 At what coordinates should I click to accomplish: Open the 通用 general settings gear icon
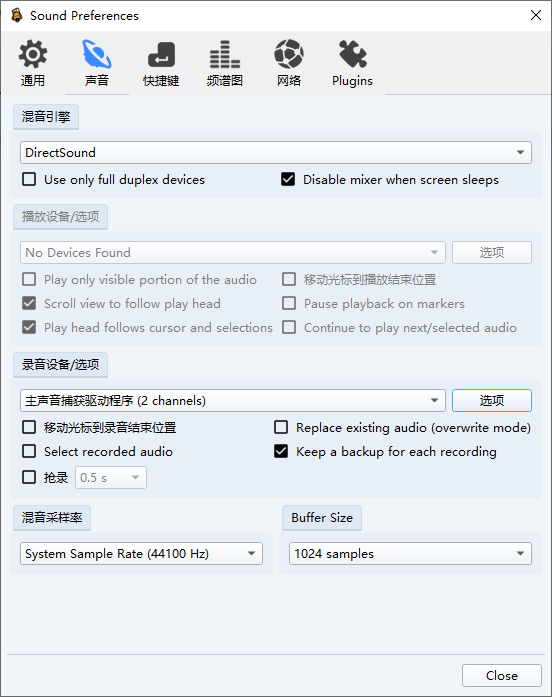tap(32, 54)
